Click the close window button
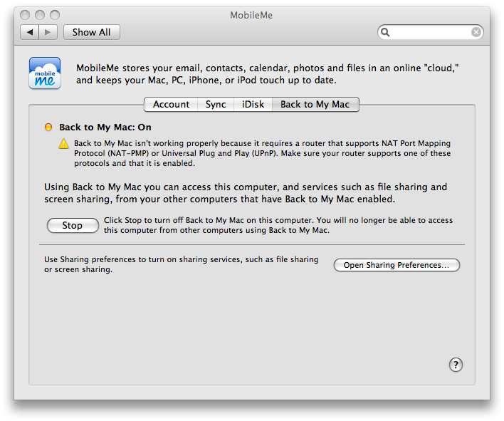The width and height of the screenshot is (504, 421). coord(25,15)
